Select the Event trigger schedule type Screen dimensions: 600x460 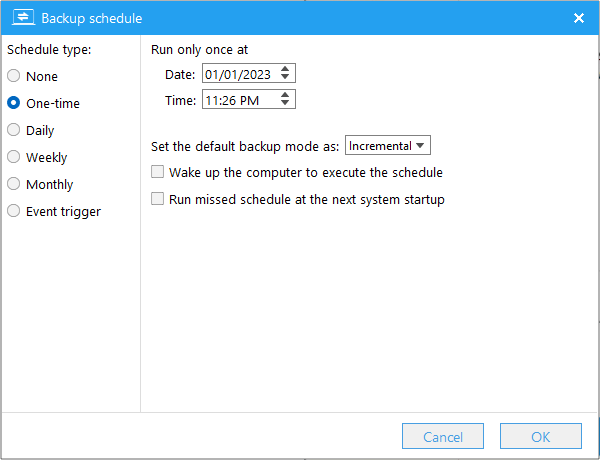pos(14,211)
